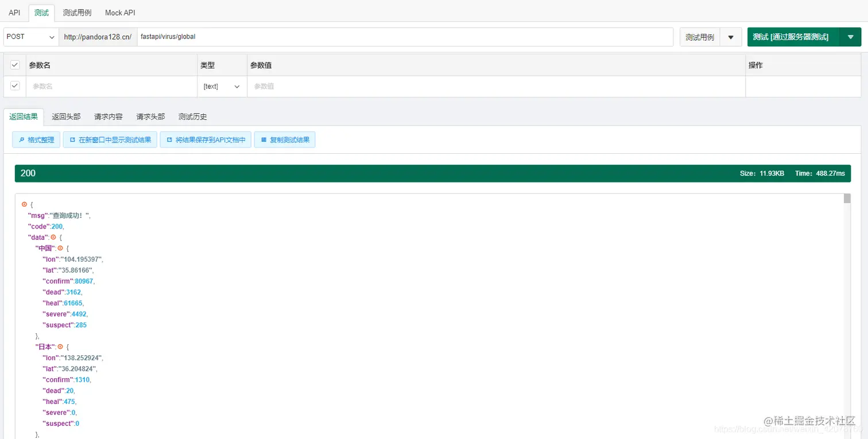
Task: Click the value "36.204824"
Action: click(x=78, y=368)
